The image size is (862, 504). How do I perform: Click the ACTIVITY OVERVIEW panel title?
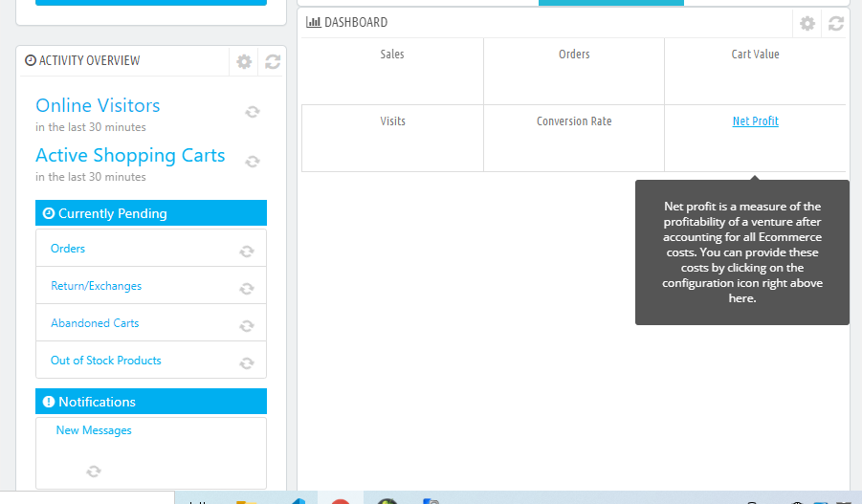tap(89, 60)
